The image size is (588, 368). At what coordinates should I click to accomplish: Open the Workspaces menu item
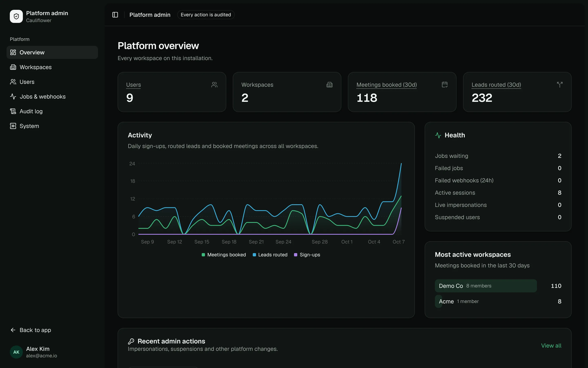point(52,67)
